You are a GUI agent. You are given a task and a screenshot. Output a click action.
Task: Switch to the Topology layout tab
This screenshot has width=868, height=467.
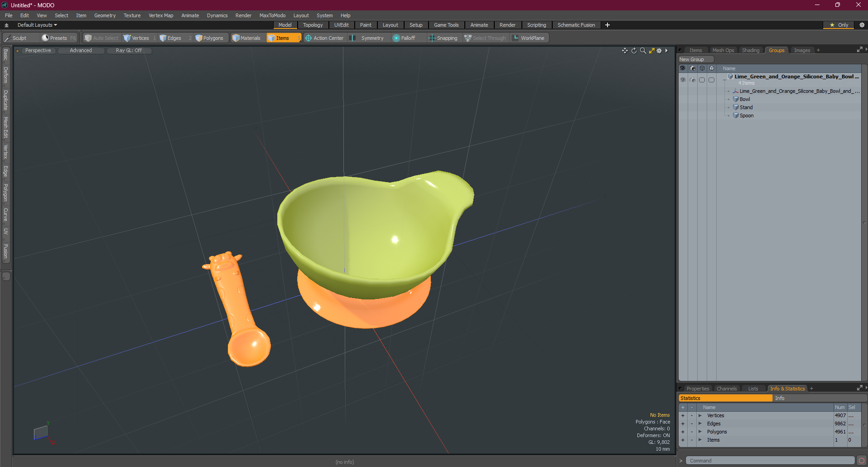point(313,25)
